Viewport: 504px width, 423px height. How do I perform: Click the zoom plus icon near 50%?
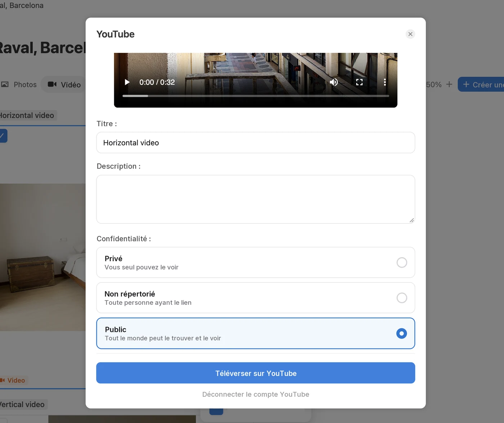[449, 85]
